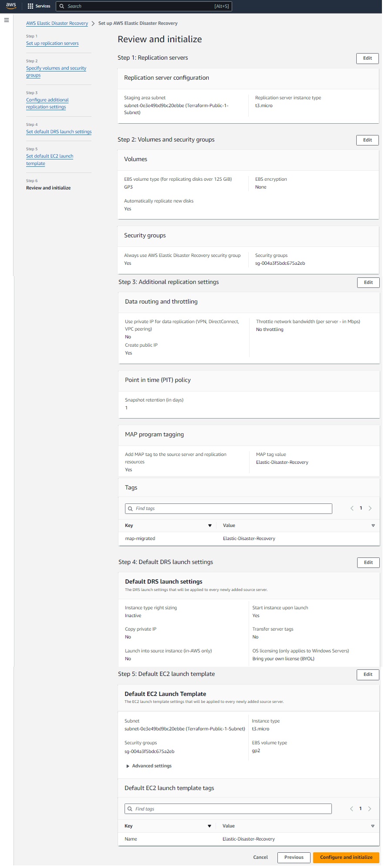The image size is (385, 868).
Task: Open the Services grid menu
Action: [39, 6]
